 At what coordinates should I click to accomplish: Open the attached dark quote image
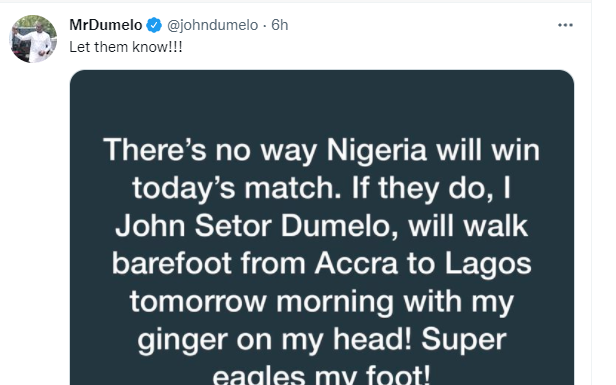pos(322,227)
